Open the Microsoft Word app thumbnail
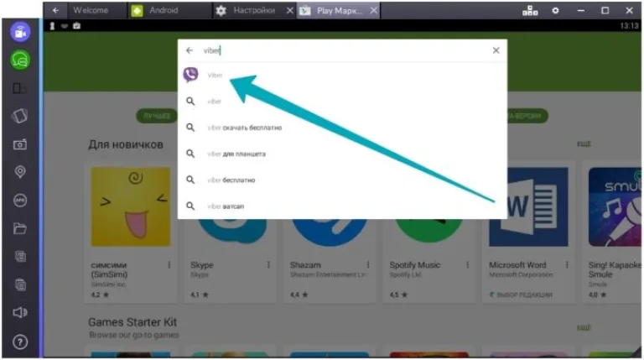Image resolution: width=644 pixels, height=360 pixels. point(528,206)
